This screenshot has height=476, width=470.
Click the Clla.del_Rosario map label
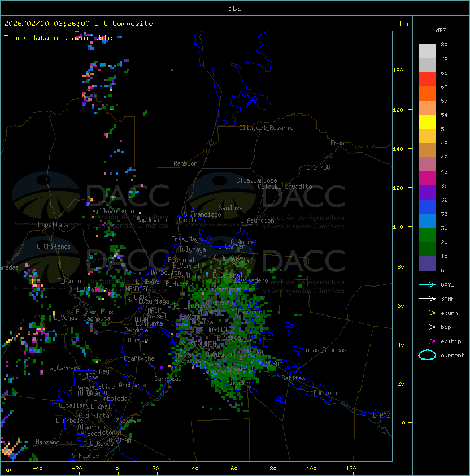266,128
